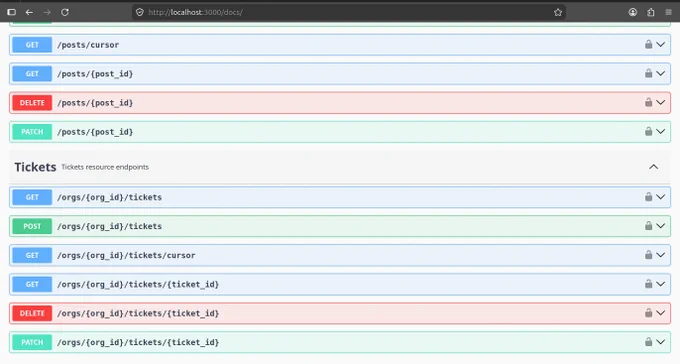Screen dimensions: 680x364
Task: Click the POST badge on /orgs/{org_id}/tickets
Action: 32,226
